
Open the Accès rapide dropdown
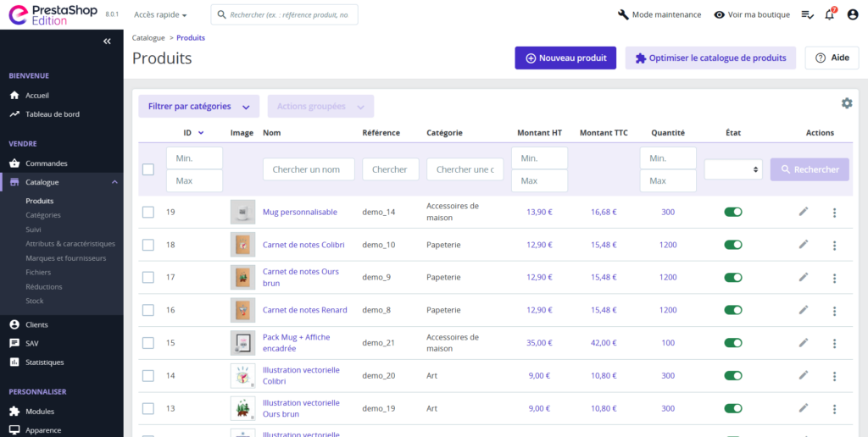(160, 15)
